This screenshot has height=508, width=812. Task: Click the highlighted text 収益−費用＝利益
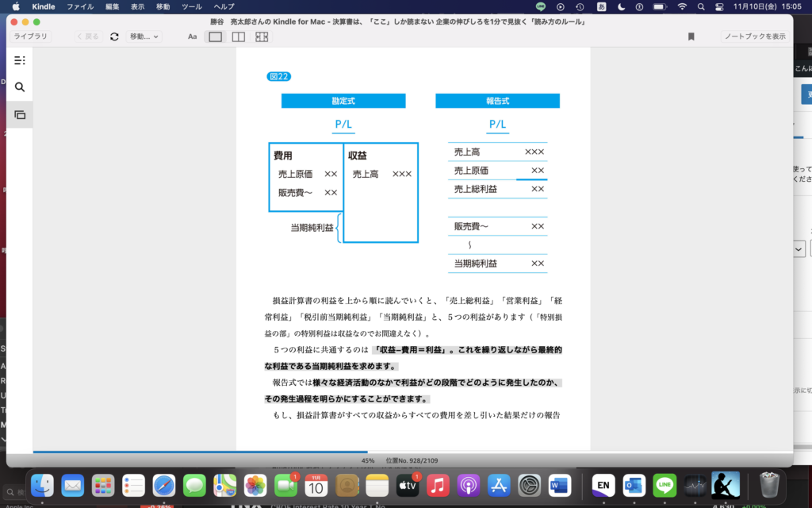(x=412, y=349)
